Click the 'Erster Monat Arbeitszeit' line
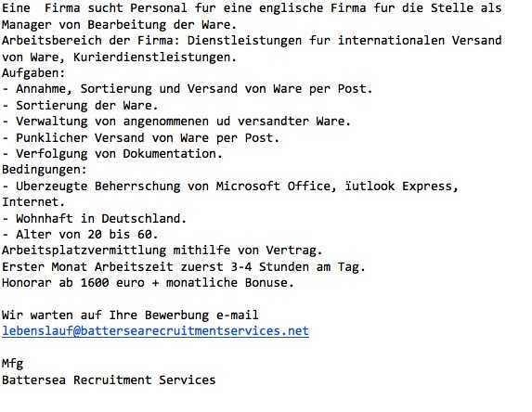The height and width of the screenshot is (412, 532). pyautogui.click(x=184, y=267)
